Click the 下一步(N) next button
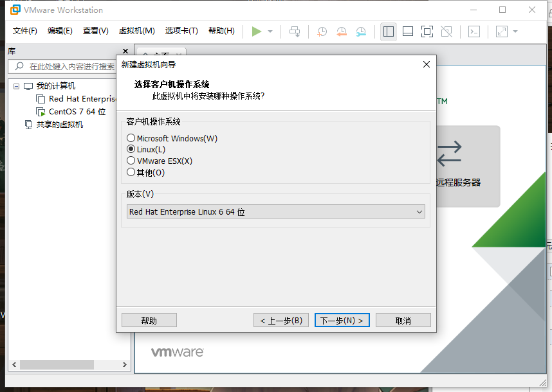 tap(342, 320)
